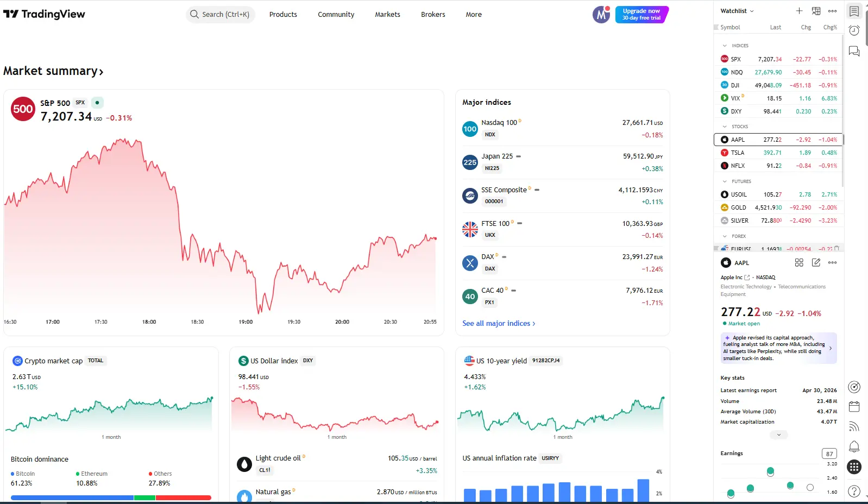Open the user profile avatar menu

[601, 15]
